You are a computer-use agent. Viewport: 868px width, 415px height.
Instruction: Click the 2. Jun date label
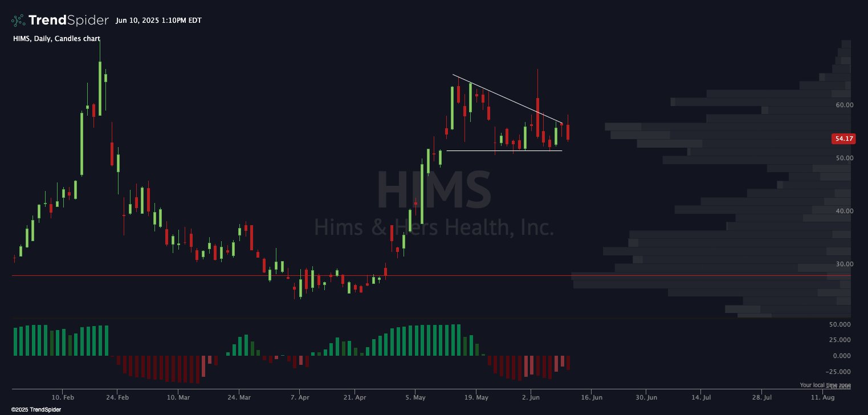(531, 397)
